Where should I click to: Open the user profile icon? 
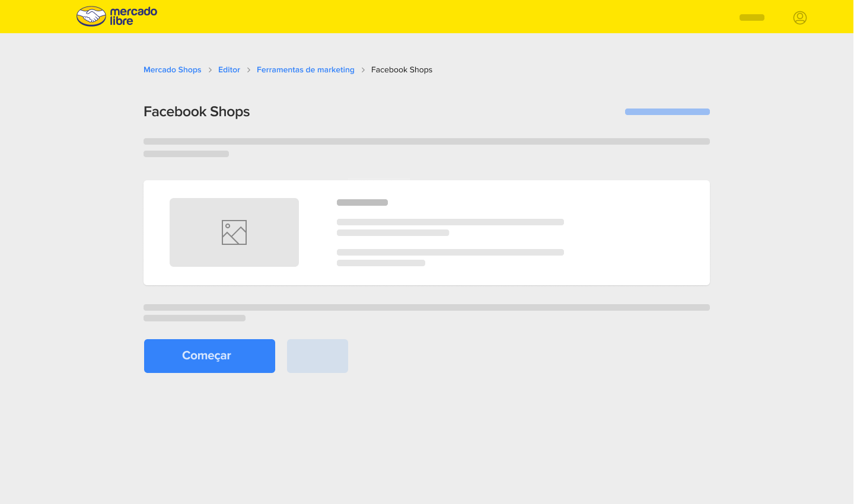800,18
